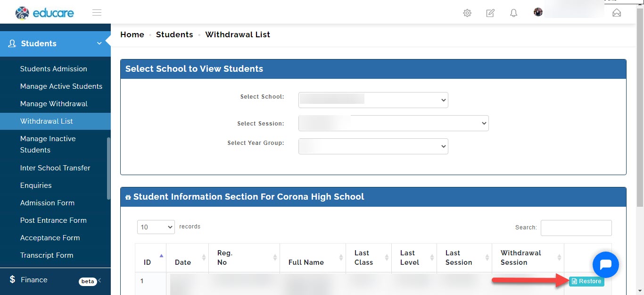Click the educare logo

point(44,13)
